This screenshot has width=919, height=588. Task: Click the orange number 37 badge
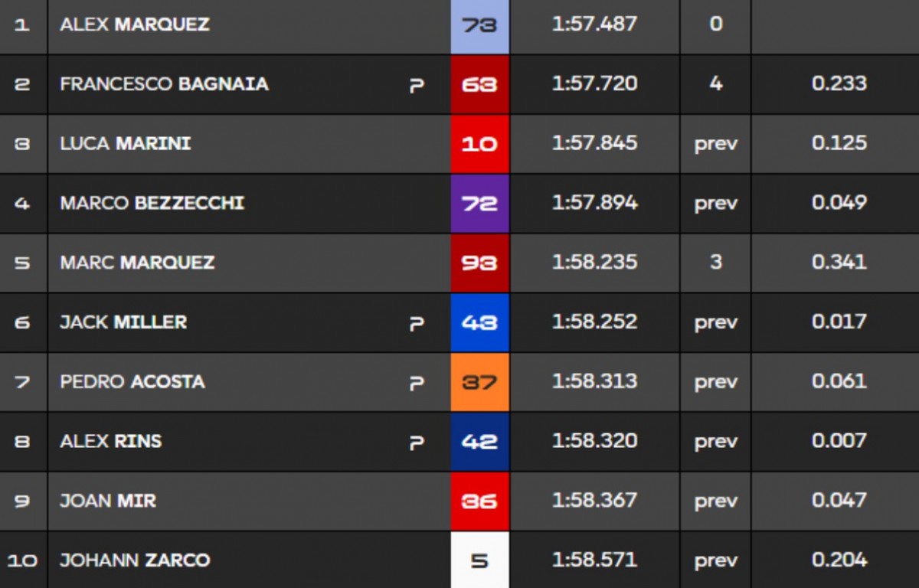pyautogui.click(x=480, y=382)
